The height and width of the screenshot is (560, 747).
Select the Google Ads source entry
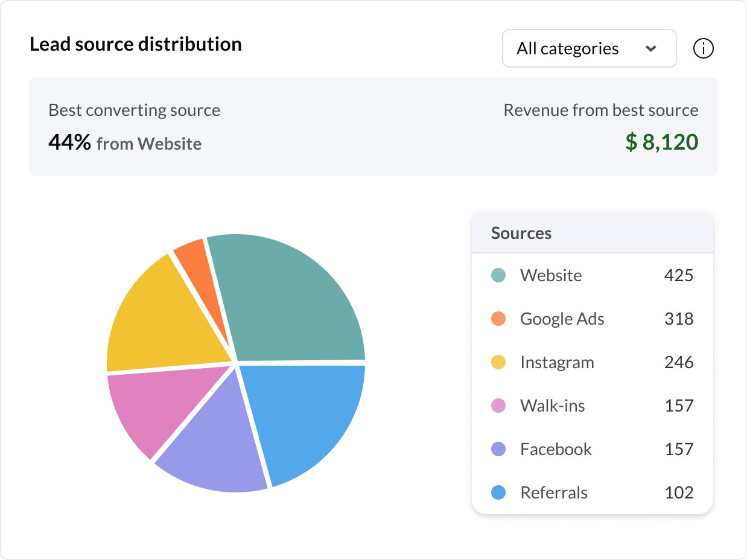[562, 319]
